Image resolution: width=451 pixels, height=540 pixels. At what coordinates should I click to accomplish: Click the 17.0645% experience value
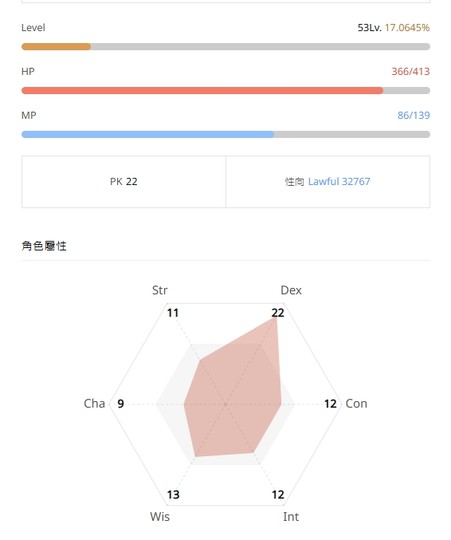point(407,28)
